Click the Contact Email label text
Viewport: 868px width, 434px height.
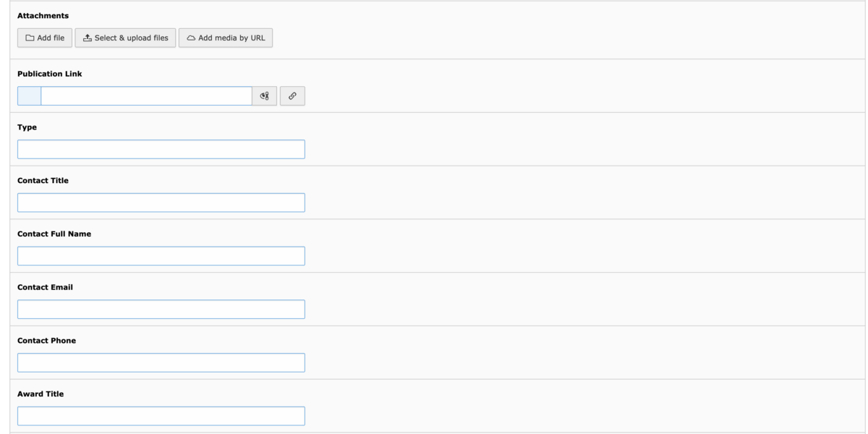tap(45, 287)
